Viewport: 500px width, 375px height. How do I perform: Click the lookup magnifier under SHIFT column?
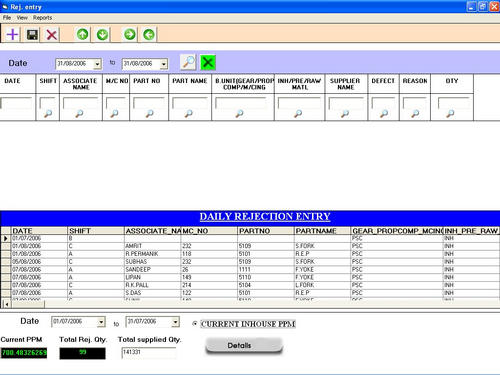[x=48, y=114]
